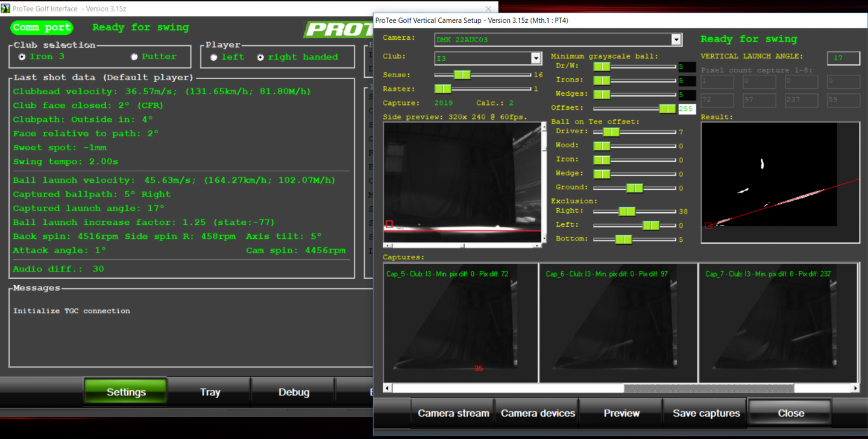Screen dimensions: 868x439
Task: Click the pixel count capture box showing 59
Action: click(x=843, y=100)
